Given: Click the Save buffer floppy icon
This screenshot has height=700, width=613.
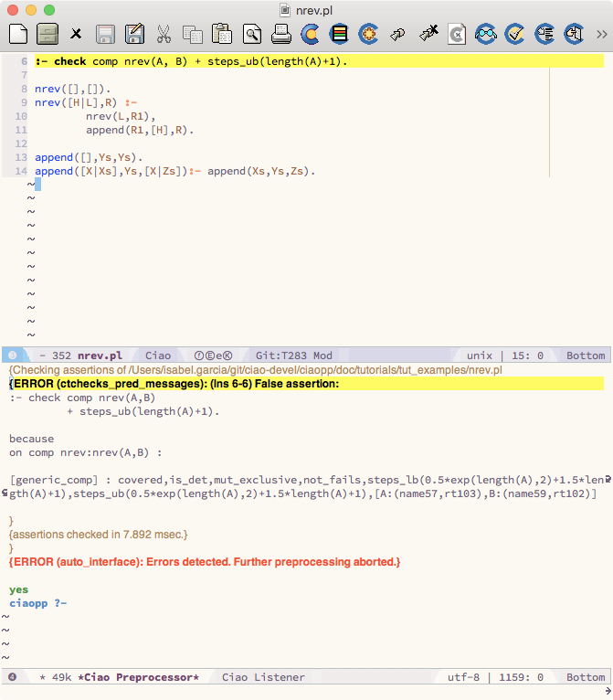Looking at the screenshot, I should (105, 35).
